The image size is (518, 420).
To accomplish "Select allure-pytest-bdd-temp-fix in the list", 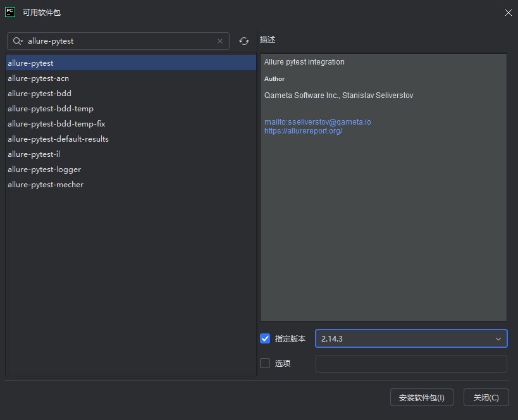I will pos(131,124).
